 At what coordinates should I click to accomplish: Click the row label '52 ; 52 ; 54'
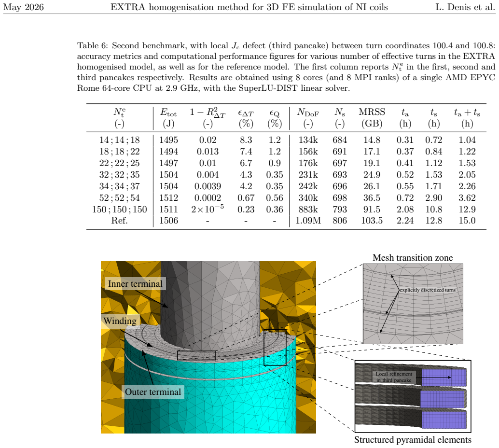click(x=119, y=198)
